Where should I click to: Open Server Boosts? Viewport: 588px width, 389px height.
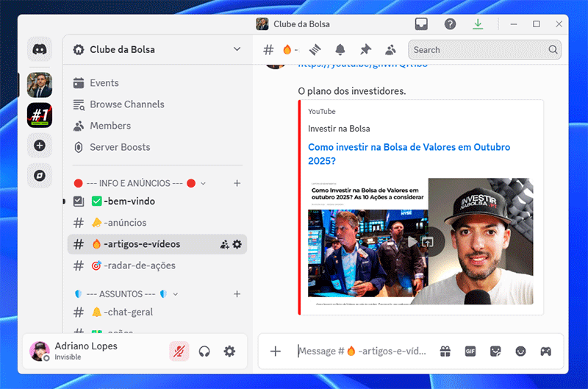157,147
